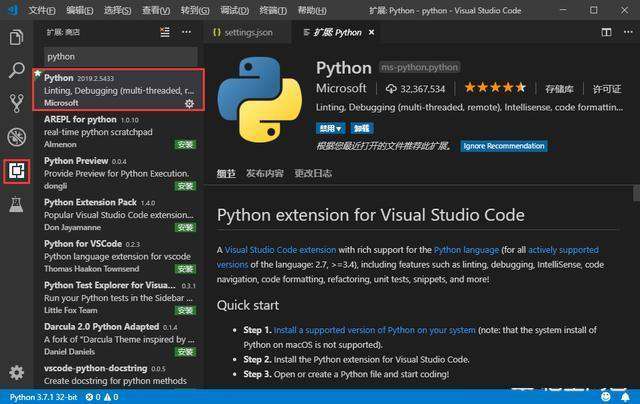Select the 发布内容 tab
The height and width of the screenshot is (404, 640).
click(264, 173)
